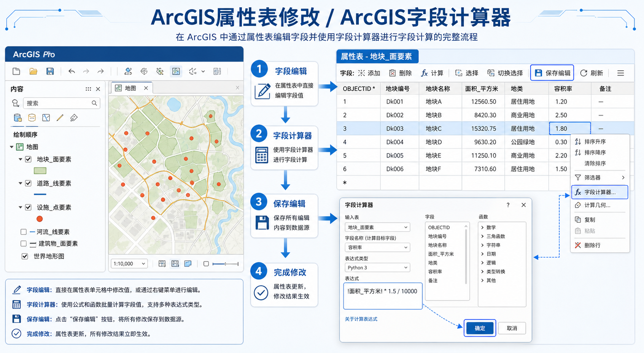The width and height of the screenshot is (644, 353).
Task: Collapse the 道路_线要素 layer expander
Action: [x=21, y=184]
